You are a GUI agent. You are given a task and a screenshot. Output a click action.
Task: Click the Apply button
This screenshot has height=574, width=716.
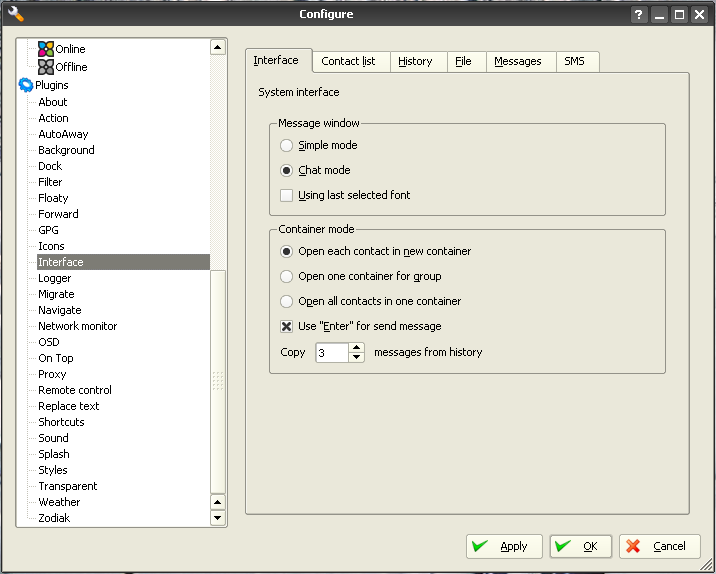click(x=504, y=546)
